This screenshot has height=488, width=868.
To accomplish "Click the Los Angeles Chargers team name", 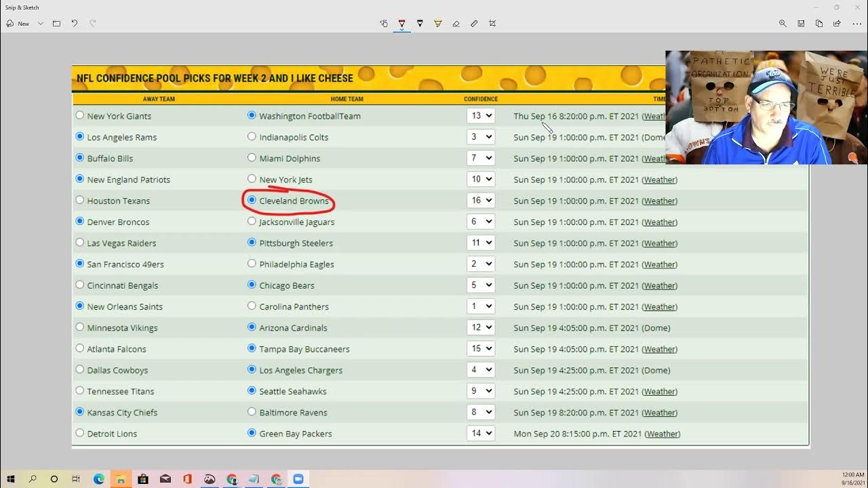I will pos(301,370).
